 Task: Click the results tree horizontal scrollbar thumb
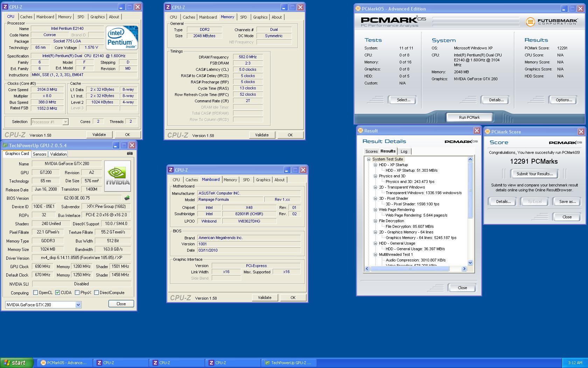(x=409, y=269)
